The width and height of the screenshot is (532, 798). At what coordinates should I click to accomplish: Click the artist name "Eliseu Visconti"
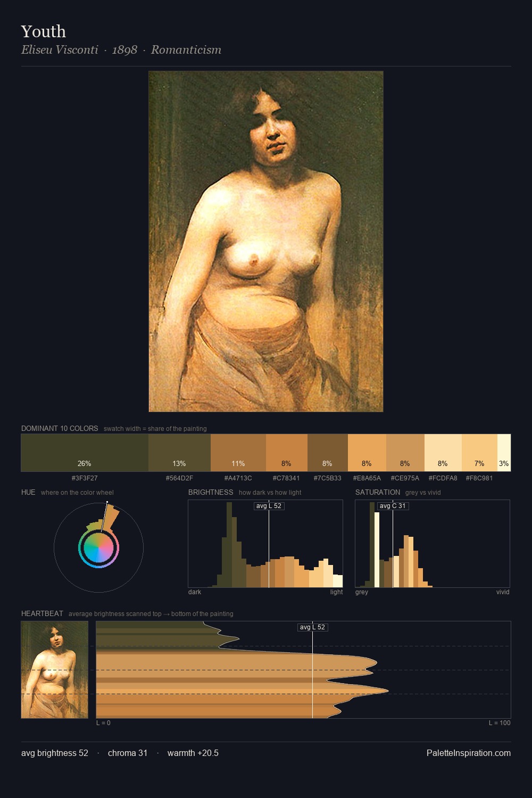coord(60,49)
